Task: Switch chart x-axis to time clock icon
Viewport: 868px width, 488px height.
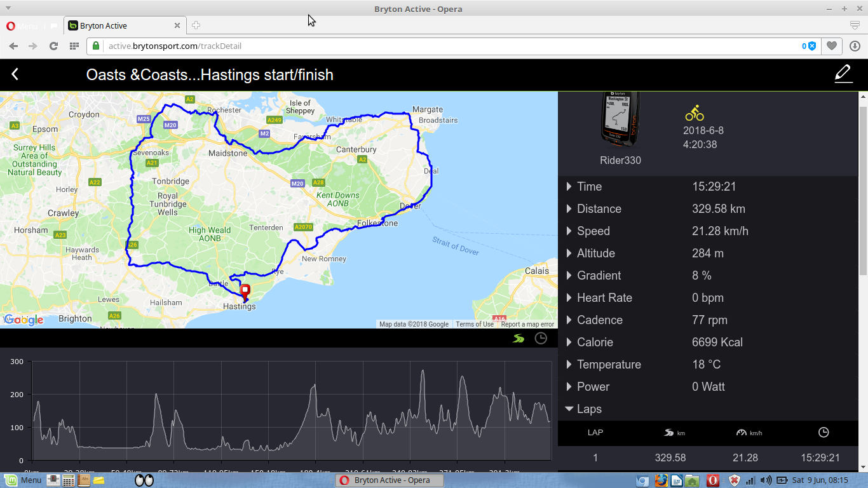Action: tap(541, 338)
